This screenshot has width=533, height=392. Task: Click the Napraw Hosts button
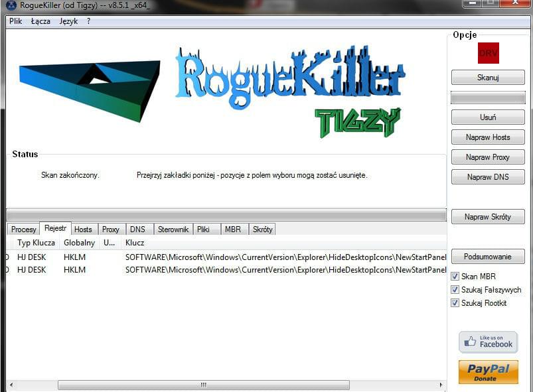[488, 137]
